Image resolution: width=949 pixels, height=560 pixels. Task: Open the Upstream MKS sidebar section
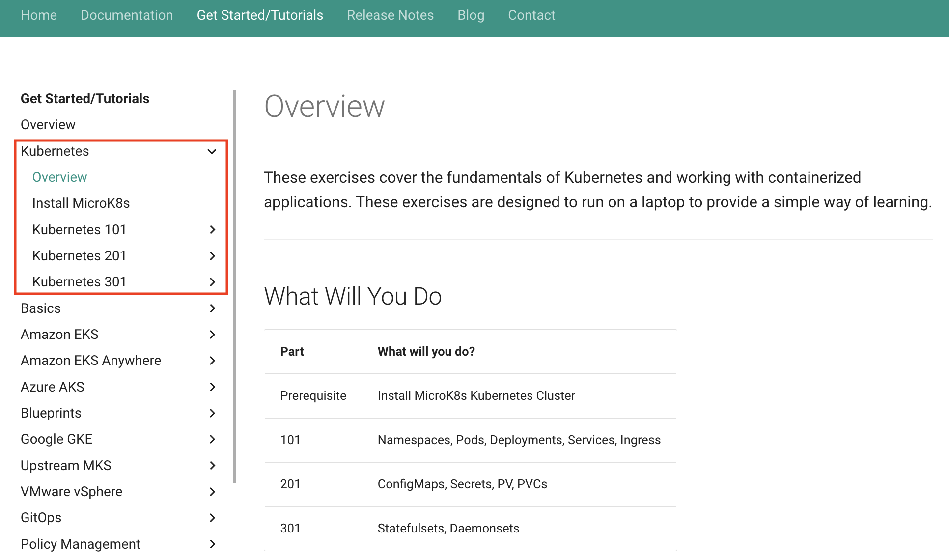coord(66,466)
